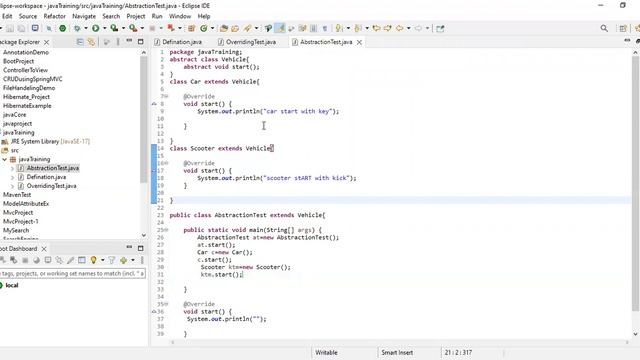Image resolution: width=640 pixels, height=360 pixels.
Task: Open the light bulb dropdown in Boot Dashboard
Action: point(102,260)
